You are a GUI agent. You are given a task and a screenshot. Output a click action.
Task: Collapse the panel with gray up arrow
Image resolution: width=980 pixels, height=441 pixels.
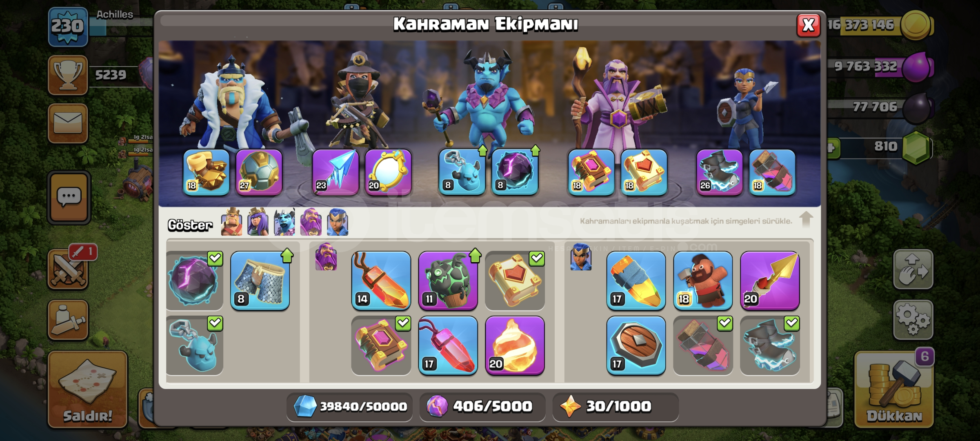pyautogui.click(x=806, y=220)
